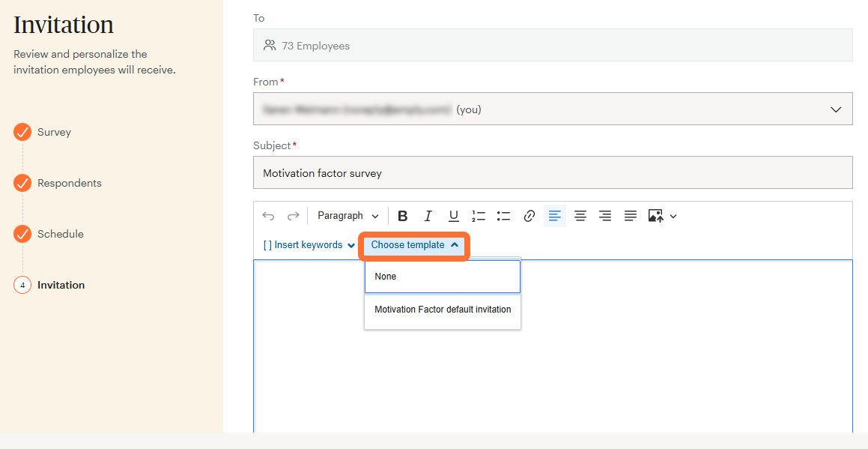This screenshot has width=868, height=449.
Task: Click the Survey step checkmark icon
Action: pos(22,133)
